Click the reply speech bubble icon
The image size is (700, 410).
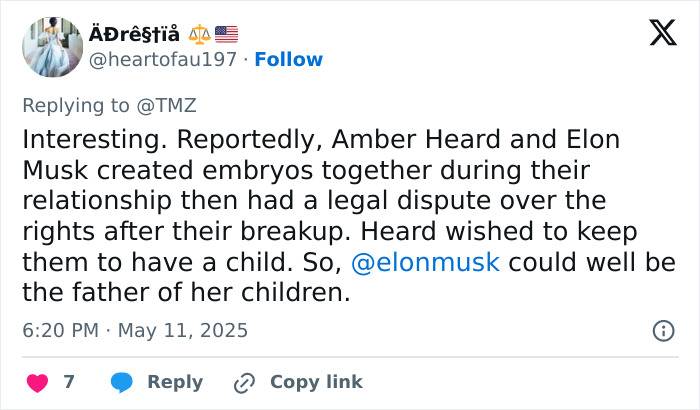[122, 382]
